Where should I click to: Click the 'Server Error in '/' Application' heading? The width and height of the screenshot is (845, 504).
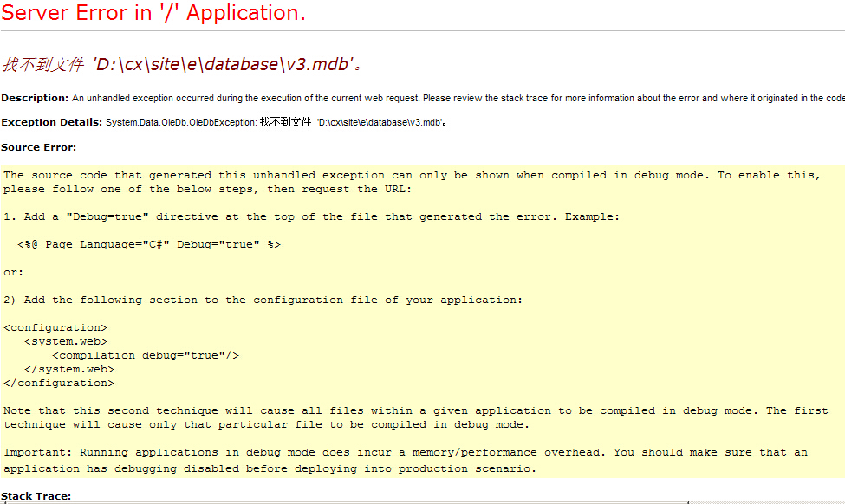click(153, 13)
